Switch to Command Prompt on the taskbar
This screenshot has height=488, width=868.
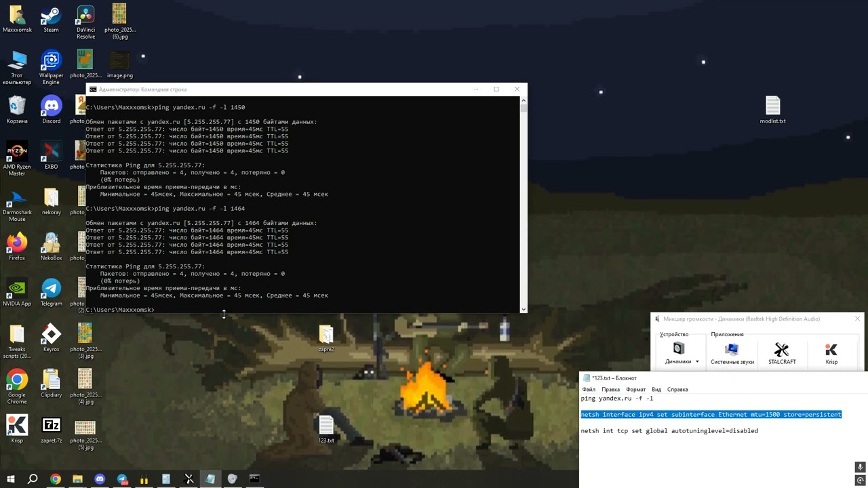[254, 479]
